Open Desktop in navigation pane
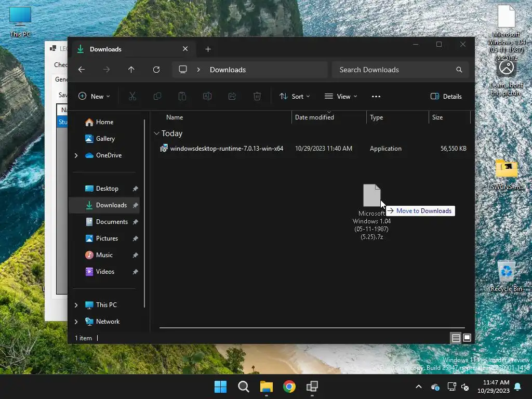Screen dimensions: 532x399 click(104, 188)
